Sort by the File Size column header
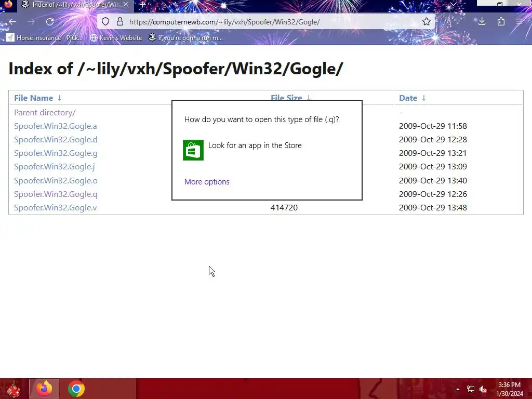 tap(286, 98)
